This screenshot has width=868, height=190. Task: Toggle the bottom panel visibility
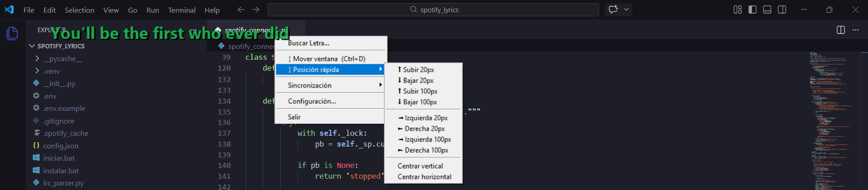(x=767, y=9)
